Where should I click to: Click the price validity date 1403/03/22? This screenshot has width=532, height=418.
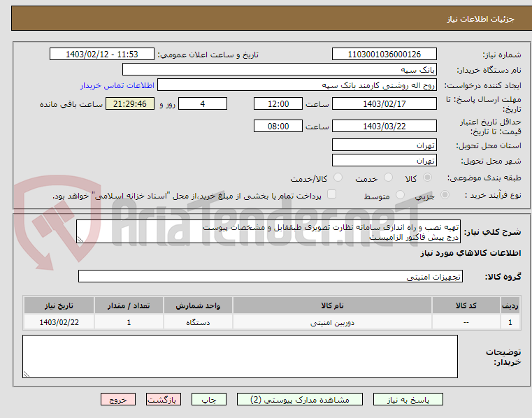pos(384,126)
